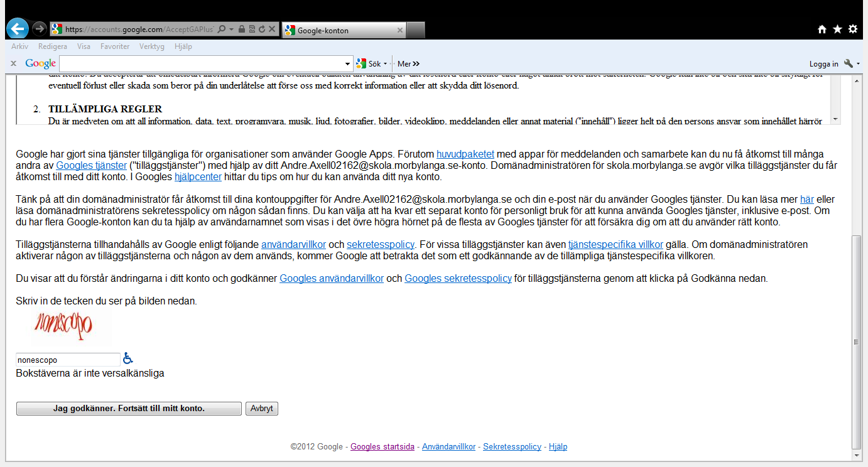Open Googles sekretesspolicy link
Image resolution: width=868 pixels, height=467 pixels.
tap(458, 278)
